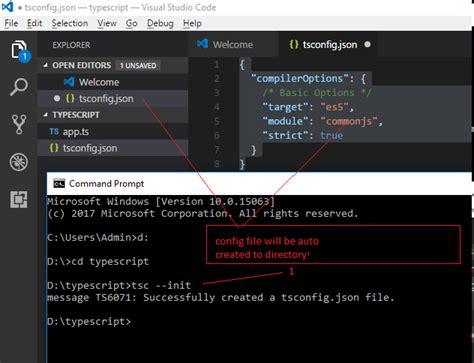474x363 pixels.
Task: Open the Source Control icon
Action: pyautogui.click(x=19, y=124)
